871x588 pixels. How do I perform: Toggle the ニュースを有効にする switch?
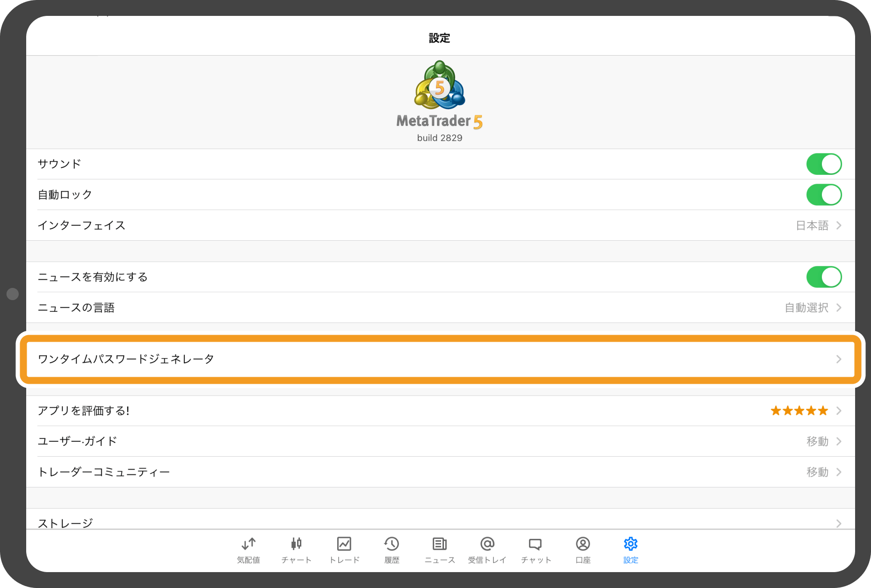coord(824,277)
